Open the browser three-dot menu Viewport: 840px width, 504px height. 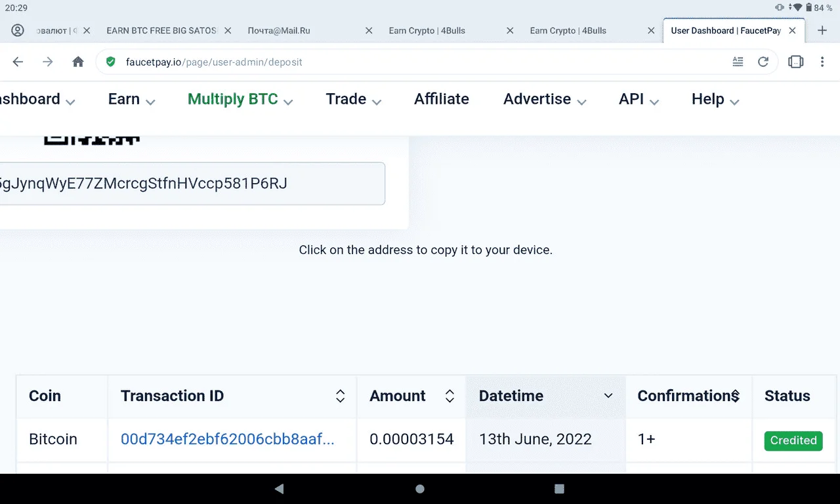click(822, 62)
